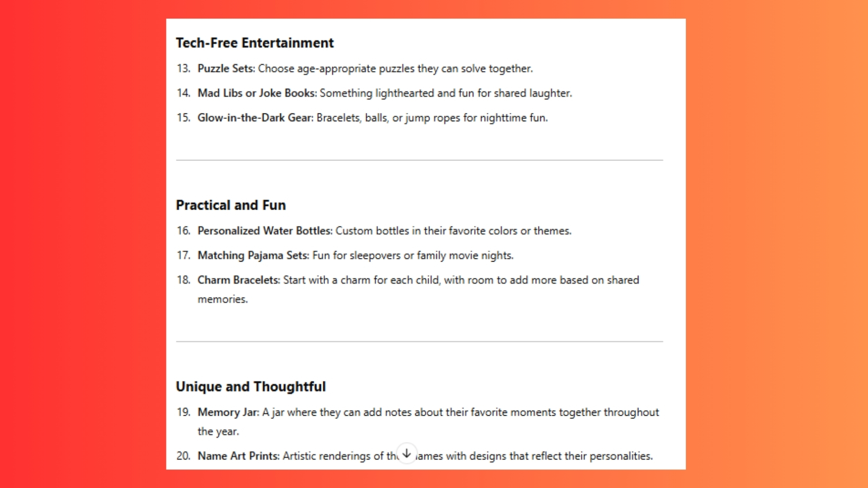Select the Puzzle Sets bold label
Viewport: 868px width, 488px height.
pos(226,69)
